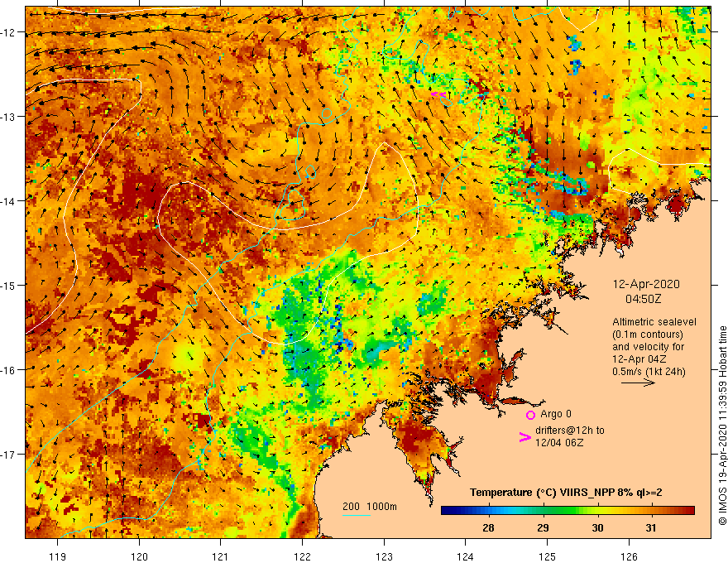The width and height of the screenshot is (728, 563).
Task: Click the temperature color bar
Action: click(x=568, y=511)
